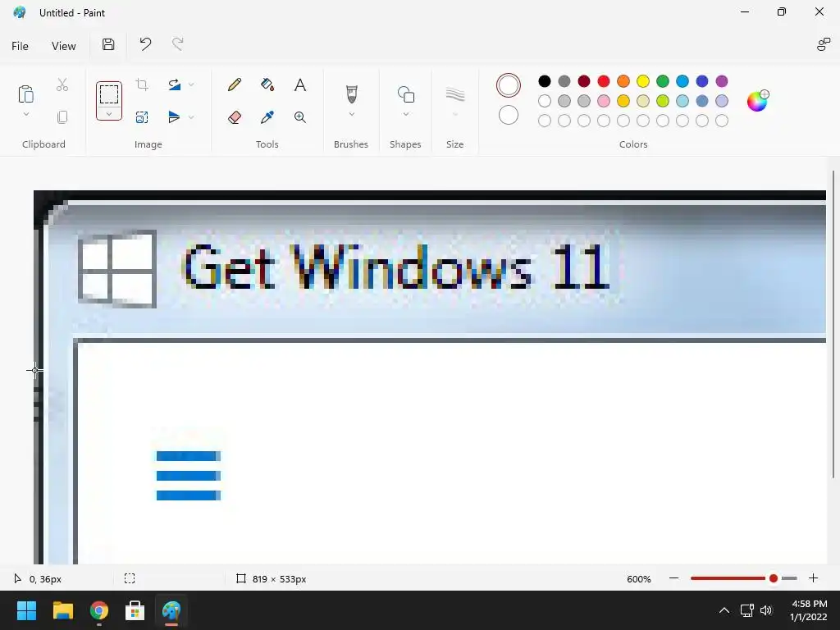This screenshot has height=630, width=840.
Task: Open Edit colors rainbow wheel
Action: click(x=757, y=101)
